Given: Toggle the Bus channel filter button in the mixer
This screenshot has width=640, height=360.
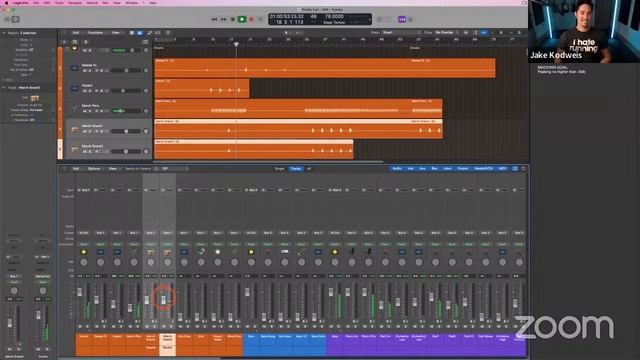Looking at the screenshot, I should tap(434, 168).
